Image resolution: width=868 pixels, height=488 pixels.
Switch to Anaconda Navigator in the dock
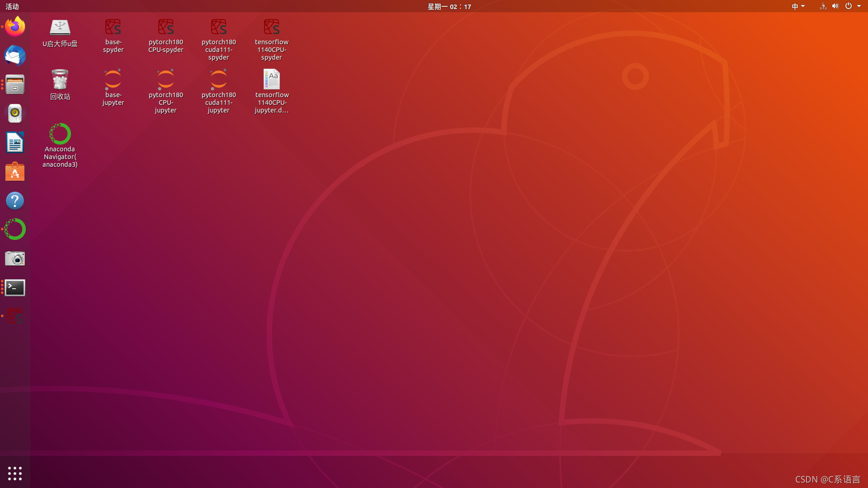pos(15,230)
